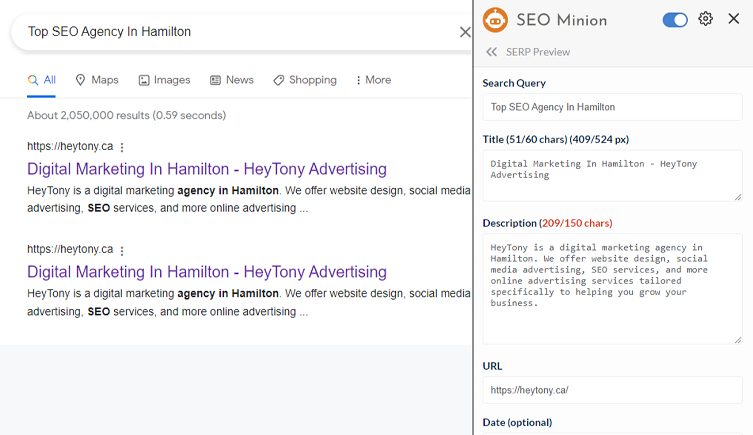Image resolution: width=753 pixels, height=435 pixels.
Task: Open options menu beside first heytony.ca URL
Action: click(x=123, y=147)
